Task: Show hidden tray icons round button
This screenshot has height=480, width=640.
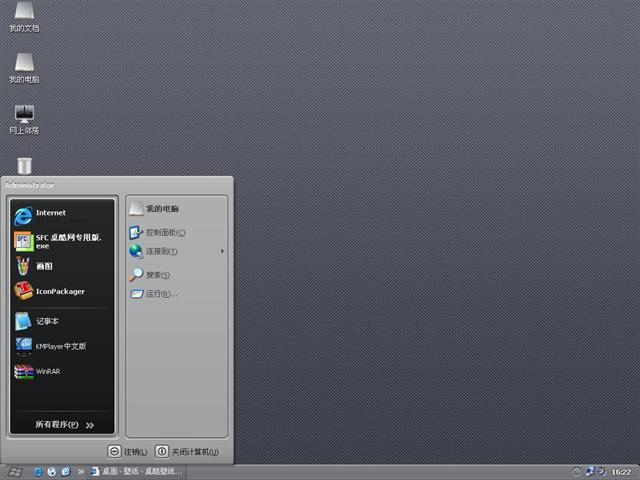Action: 576,472
